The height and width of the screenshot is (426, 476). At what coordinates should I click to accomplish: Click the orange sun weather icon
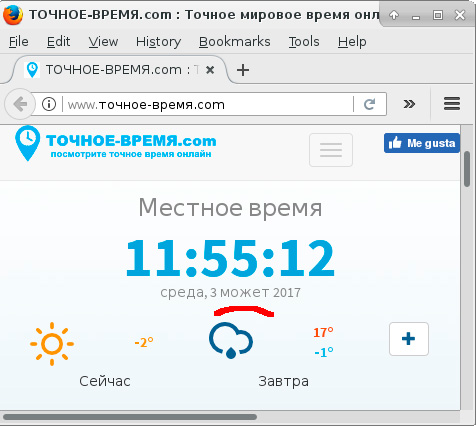coord(52,344)
